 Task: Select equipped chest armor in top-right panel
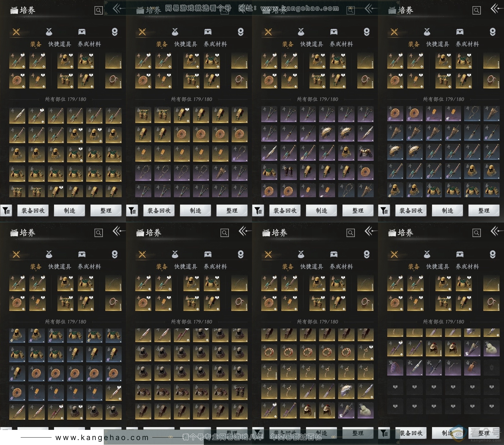coord(464,61)
